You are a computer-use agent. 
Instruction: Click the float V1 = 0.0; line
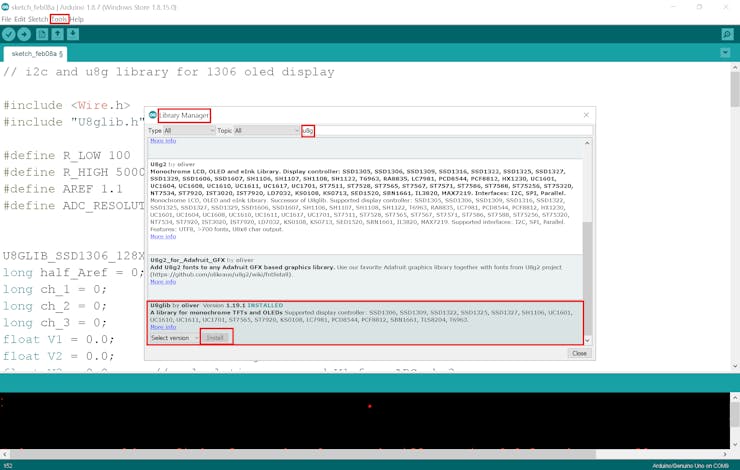tap(59, 339)
